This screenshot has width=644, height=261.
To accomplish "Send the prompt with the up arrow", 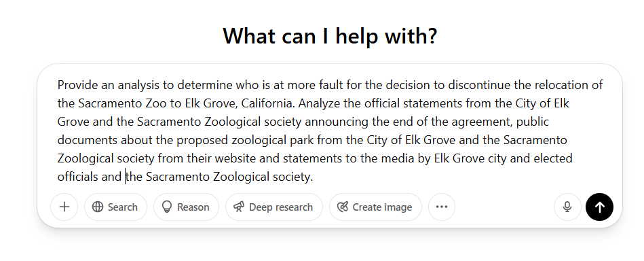I will pyautogui.click(x=599, y=207).
